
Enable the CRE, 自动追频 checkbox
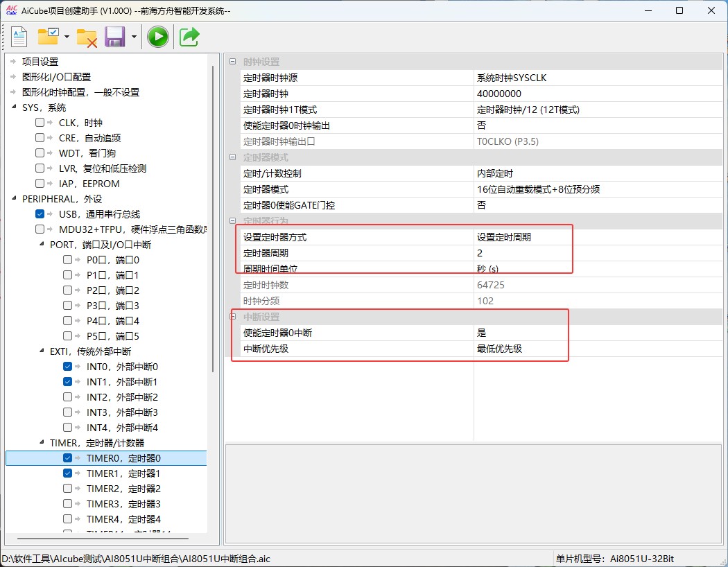40,138
